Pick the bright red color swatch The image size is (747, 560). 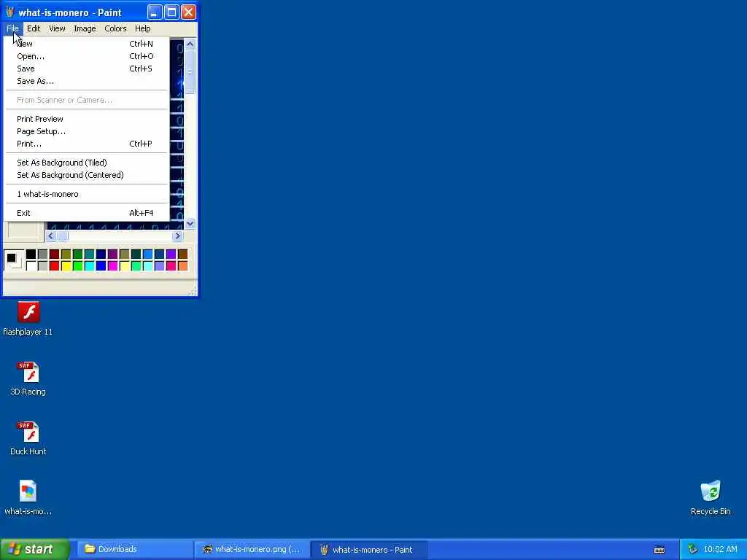click(x=54, y=265)
